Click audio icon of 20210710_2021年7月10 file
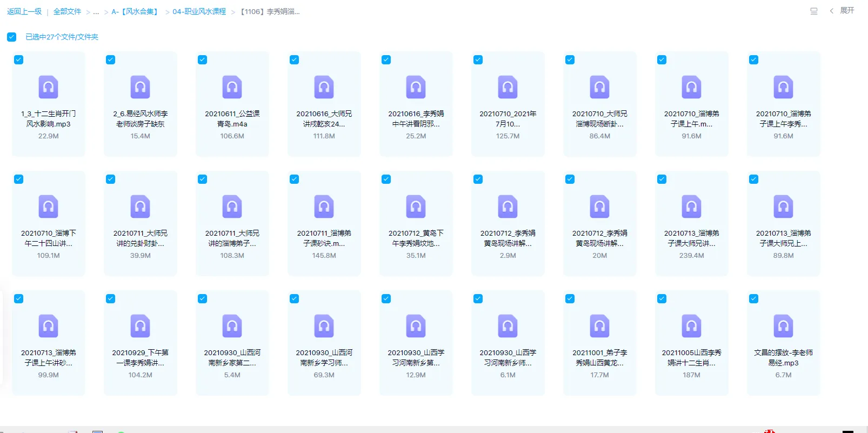The image size is (868, 433). [508, 87]
